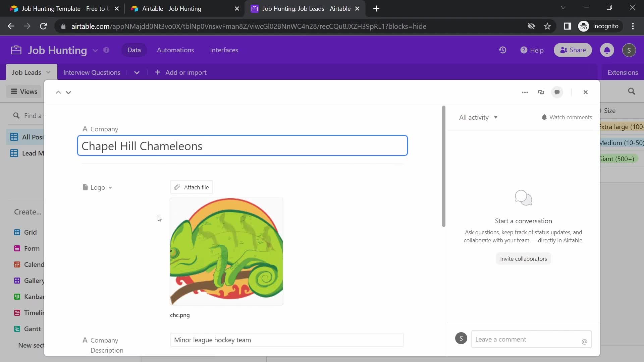The image size is (644, 362).
Task: Select the Form view icon
Action: click(x=17, y=248)
